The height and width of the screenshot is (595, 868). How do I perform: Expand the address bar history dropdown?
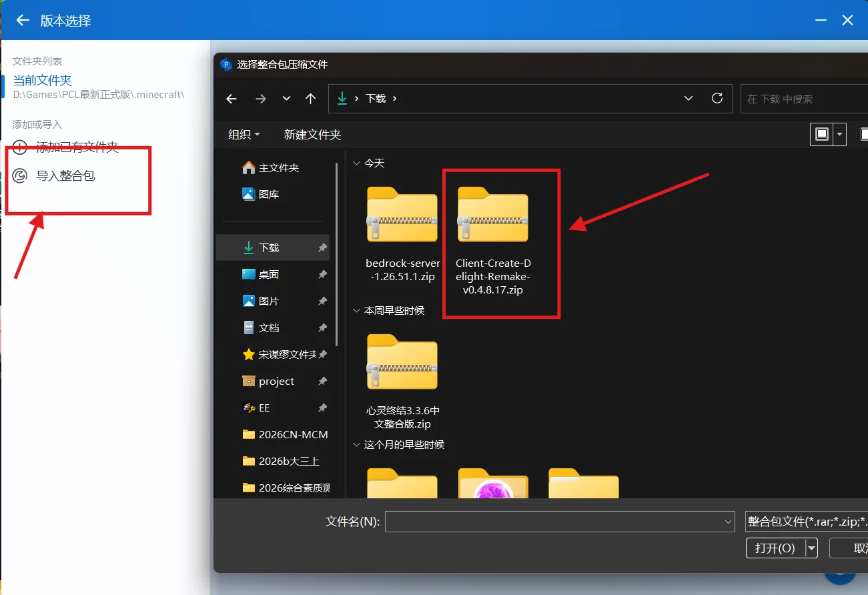pos(689,98)
